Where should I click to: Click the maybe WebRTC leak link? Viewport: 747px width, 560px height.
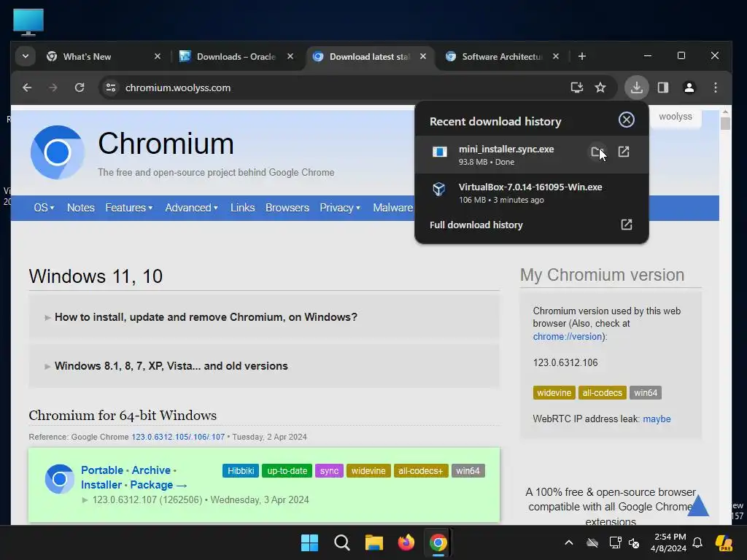click(657, 419)
